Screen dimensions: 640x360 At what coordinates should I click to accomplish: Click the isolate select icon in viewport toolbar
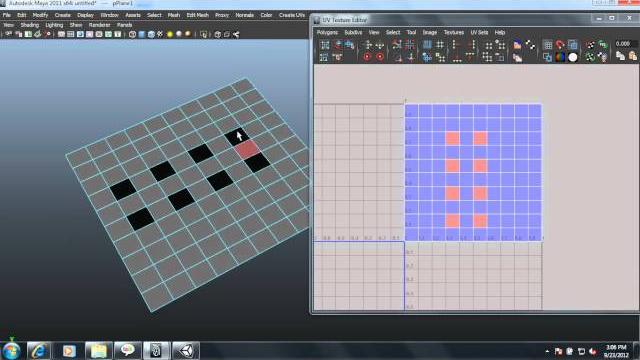pyautogui.click(x=204, y=35)
